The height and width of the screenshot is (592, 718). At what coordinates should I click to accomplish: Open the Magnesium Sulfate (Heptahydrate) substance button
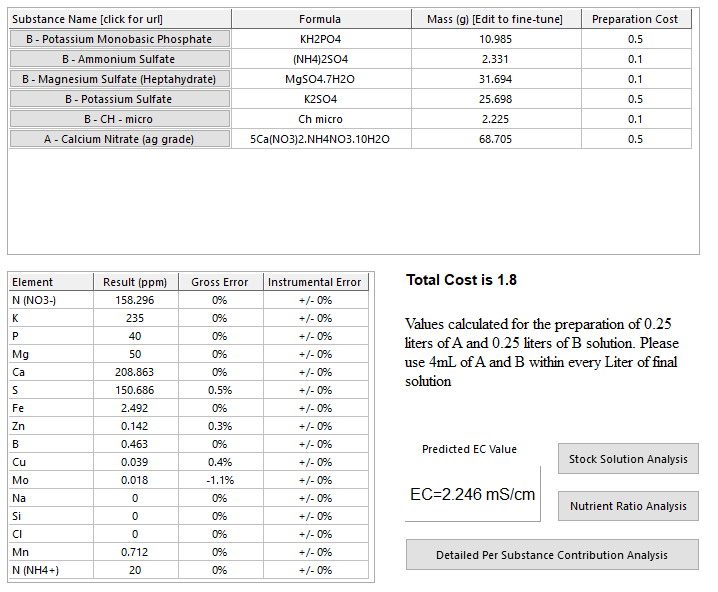pyautogui.click(x=120, y=79)
